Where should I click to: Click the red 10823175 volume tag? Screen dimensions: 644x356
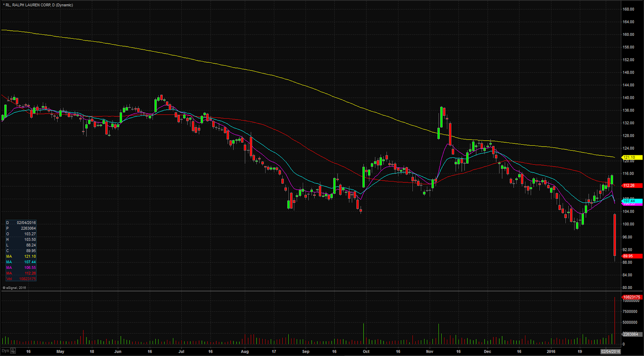coord(631,297)
